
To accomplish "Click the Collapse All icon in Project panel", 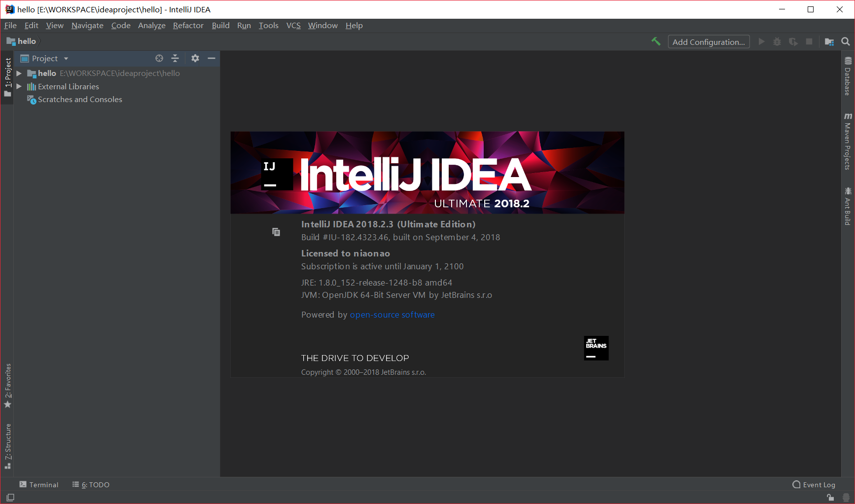I will point(175,58).
